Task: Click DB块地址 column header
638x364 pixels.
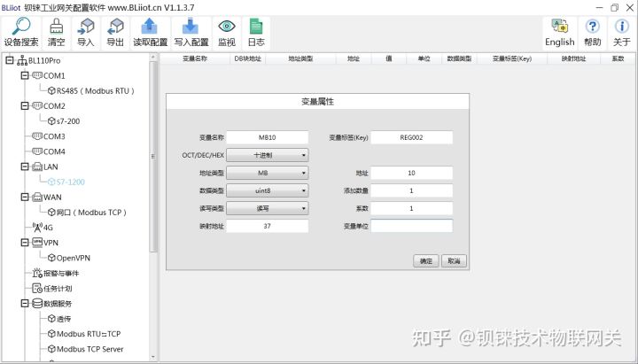Action: 247,58
